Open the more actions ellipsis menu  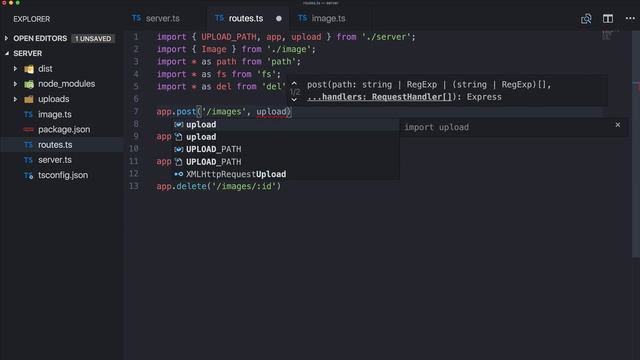[630, 19]
